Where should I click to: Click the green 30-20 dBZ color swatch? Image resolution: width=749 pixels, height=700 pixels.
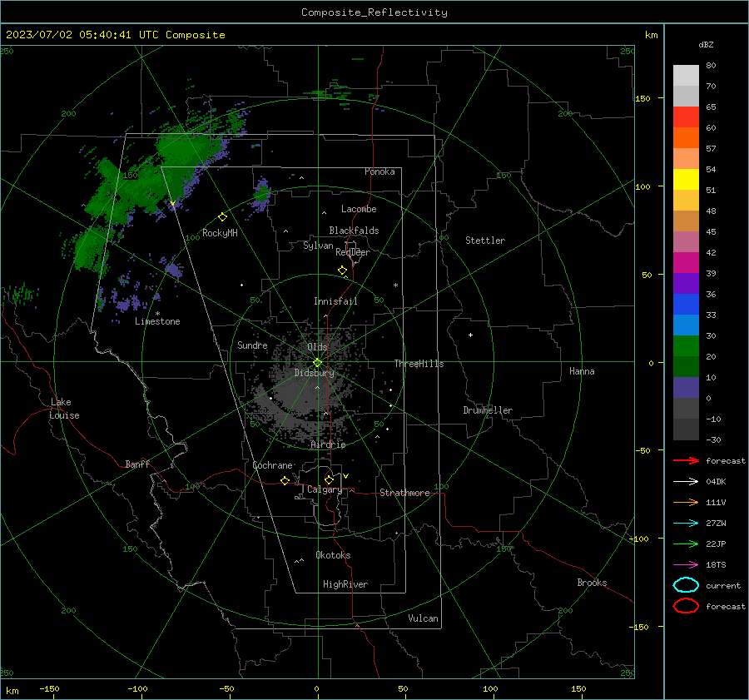[x=686, y=346]
